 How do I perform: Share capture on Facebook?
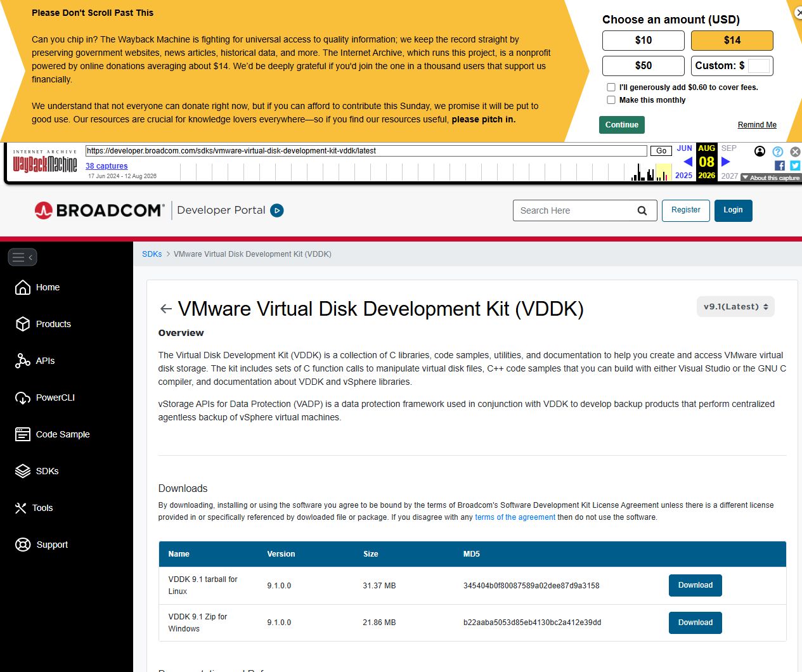pos(780,165)
